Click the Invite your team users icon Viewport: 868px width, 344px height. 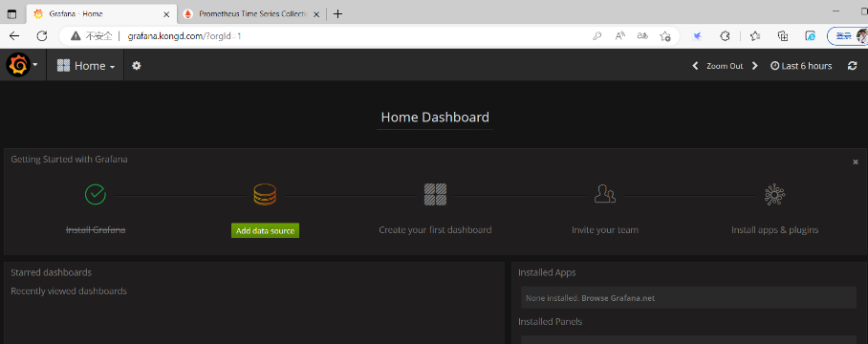604,195
